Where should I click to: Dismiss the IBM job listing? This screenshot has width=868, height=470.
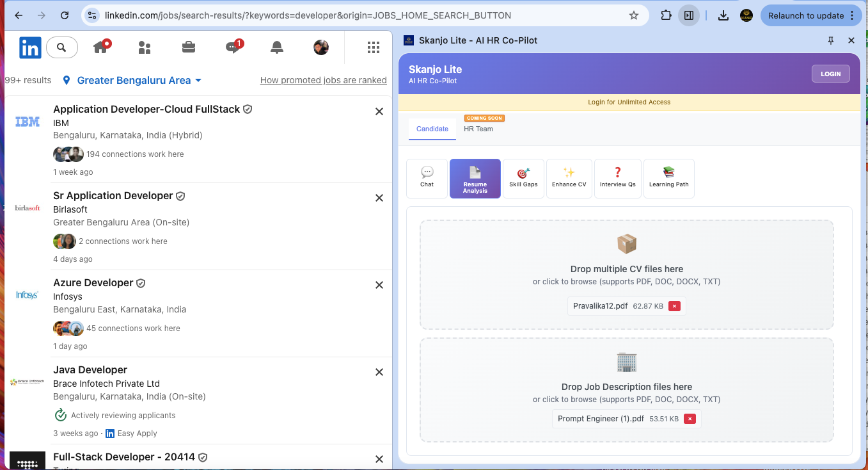click(379, 111)
